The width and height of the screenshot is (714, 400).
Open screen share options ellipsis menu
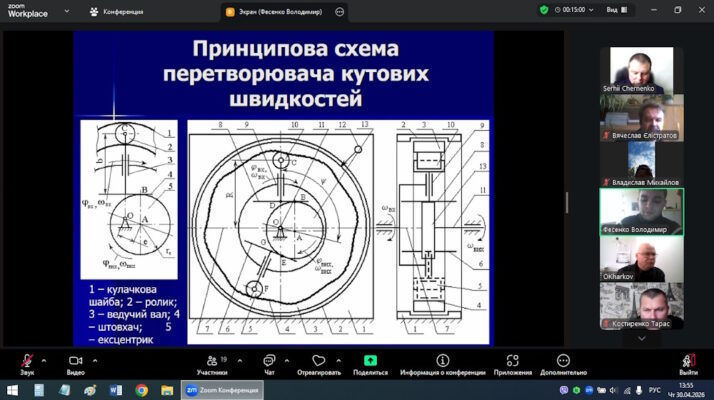tap(340, 12)
